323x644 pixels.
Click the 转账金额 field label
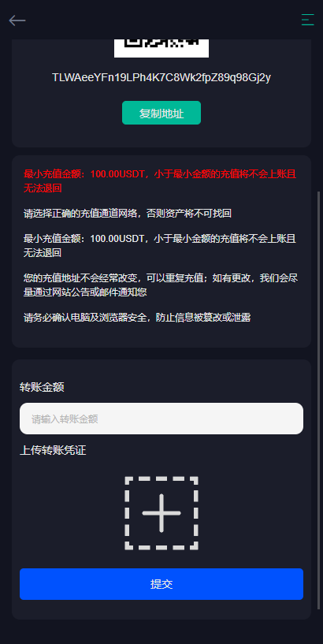(x=42, y=387)
